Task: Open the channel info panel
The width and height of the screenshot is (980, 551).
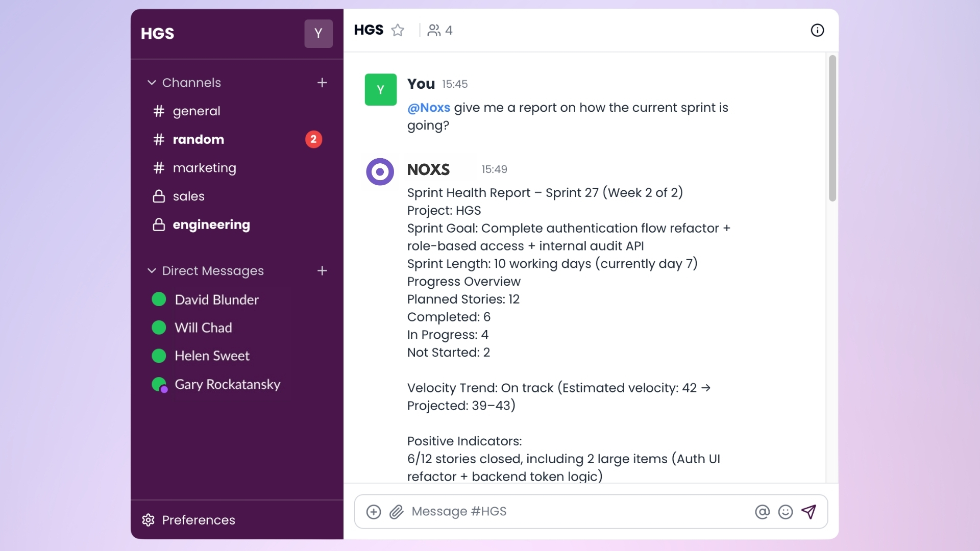Action: pyautogui.click(x=817, y=31)
